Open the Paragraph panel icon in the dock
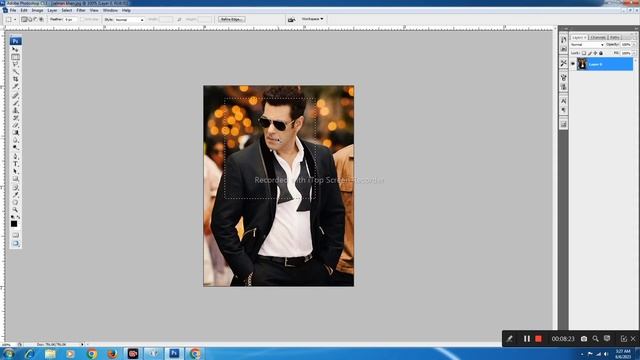This screenshot has width=640, height=360. (564, 110)
